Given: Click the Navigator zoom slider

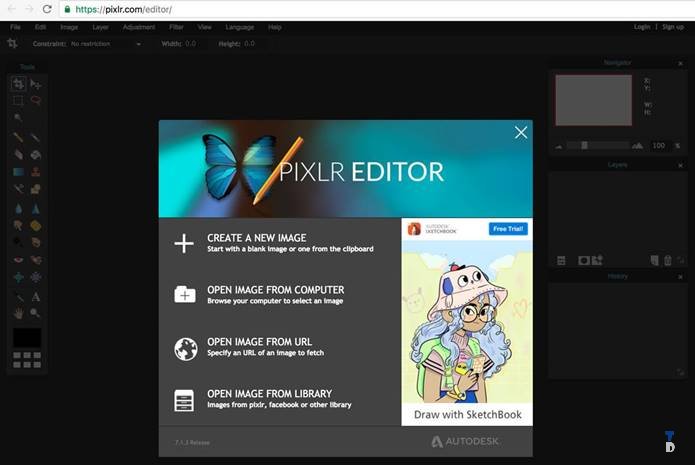Looking at the screenshot, I should (x=598, y=145).
